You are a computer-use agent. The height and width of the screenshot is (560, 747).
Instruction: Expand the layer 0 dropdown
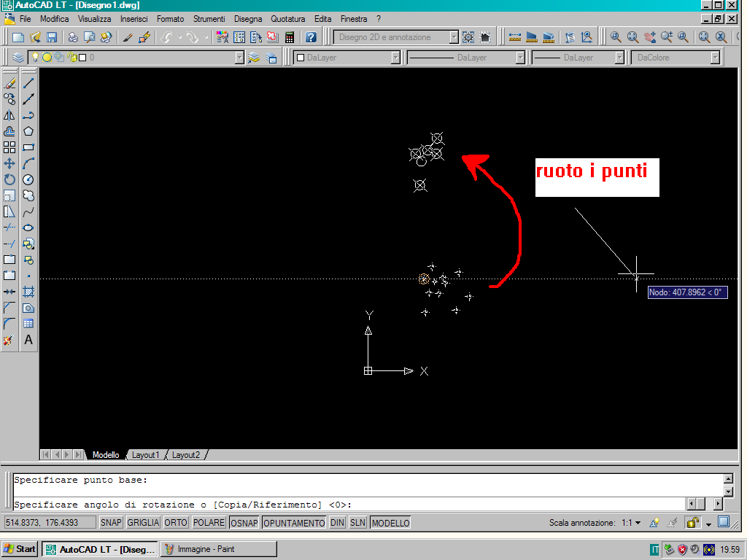click(239, 58)
